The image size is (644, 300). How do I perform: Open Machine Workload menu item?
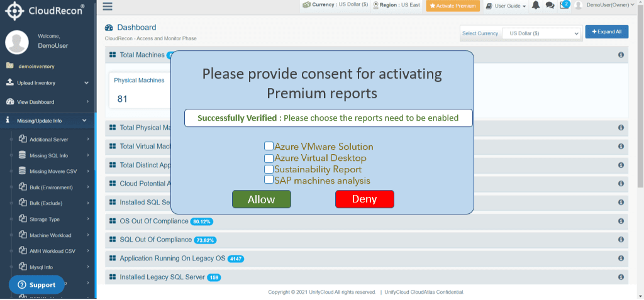coord(52,235)
